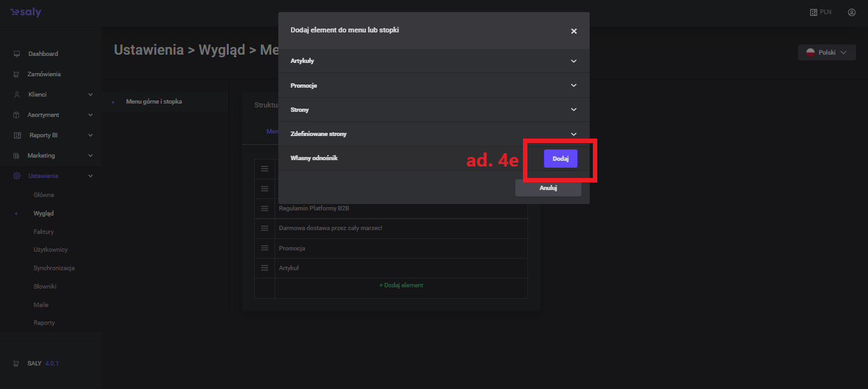Open Synchronizacja in settings submenu
Screen dimensions: 868x389
pos(54,268)
